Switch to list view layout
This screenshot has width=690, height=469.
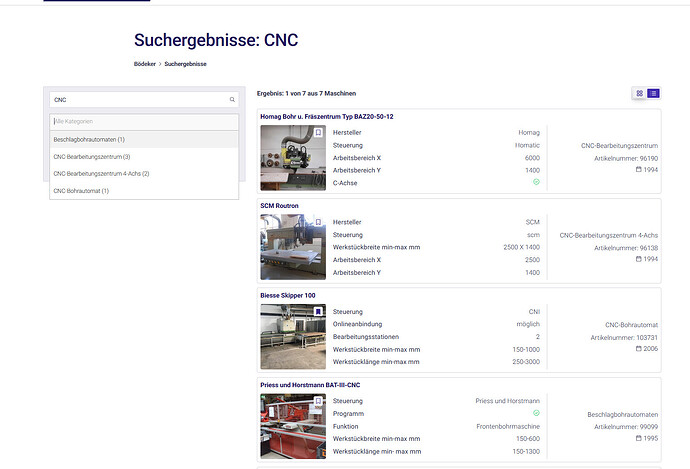(653, 93)
